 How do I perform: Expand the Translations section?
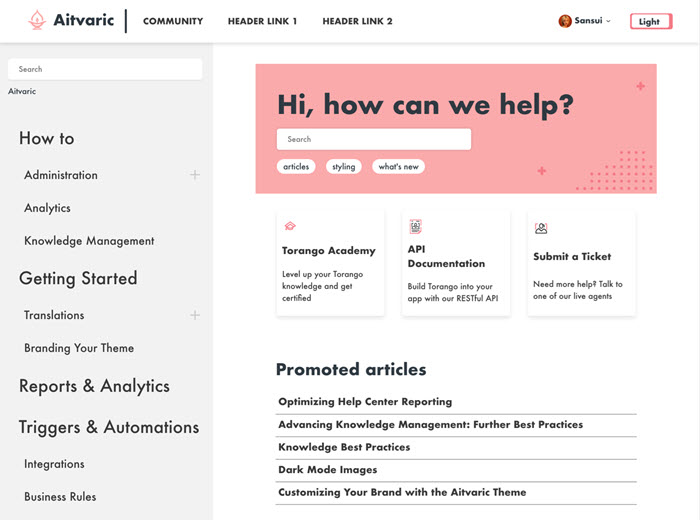click(x=195, y=315)
